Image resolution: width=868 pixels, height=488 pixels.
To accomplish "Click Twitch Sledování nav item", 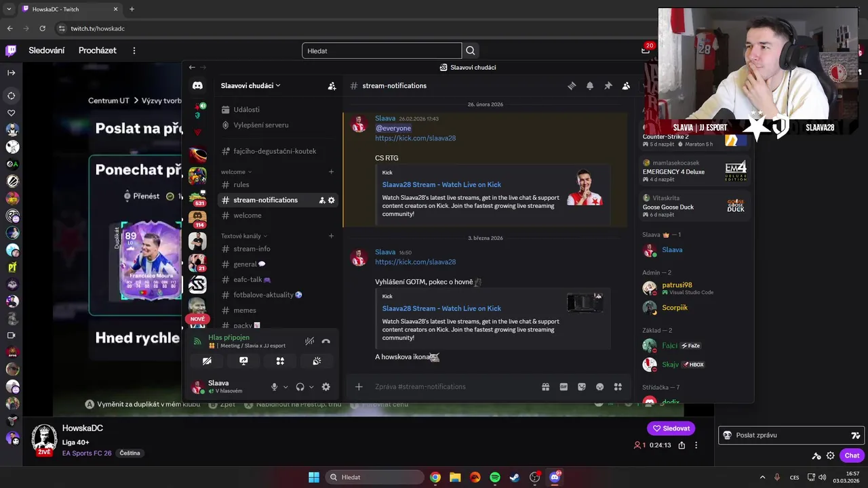I will click(x=47, y=51).
